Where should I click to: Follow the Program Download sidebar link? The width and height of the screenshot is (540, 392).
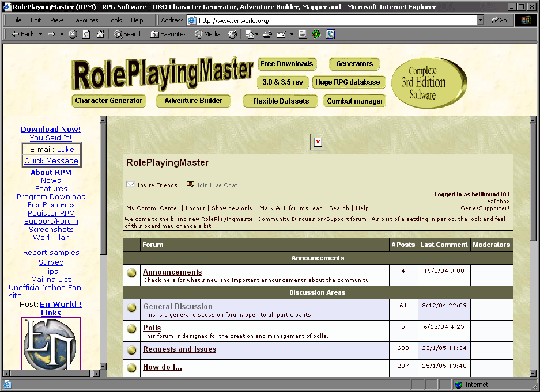[x=51, y=197]
